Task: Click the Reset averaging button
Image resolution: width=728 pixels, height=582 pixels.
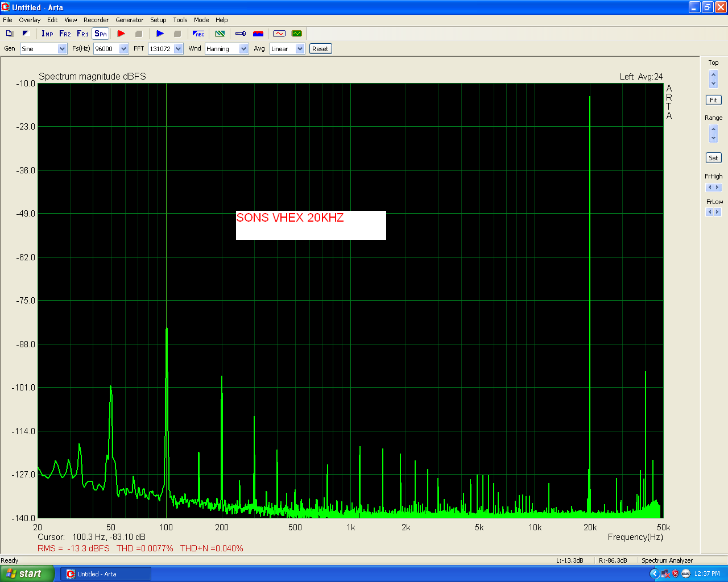Action: pos(320,49)
